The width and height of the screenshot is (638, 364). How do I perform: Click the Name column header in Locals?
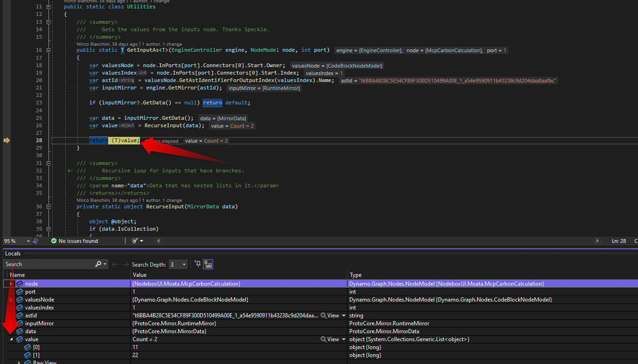pyautogui.click(x=68, y=275)
